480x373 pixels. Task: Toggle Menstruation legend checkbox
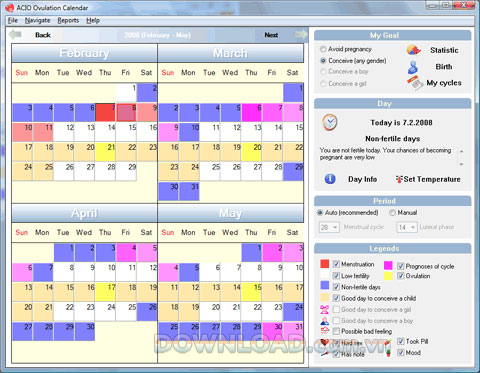tap(336, 264)
